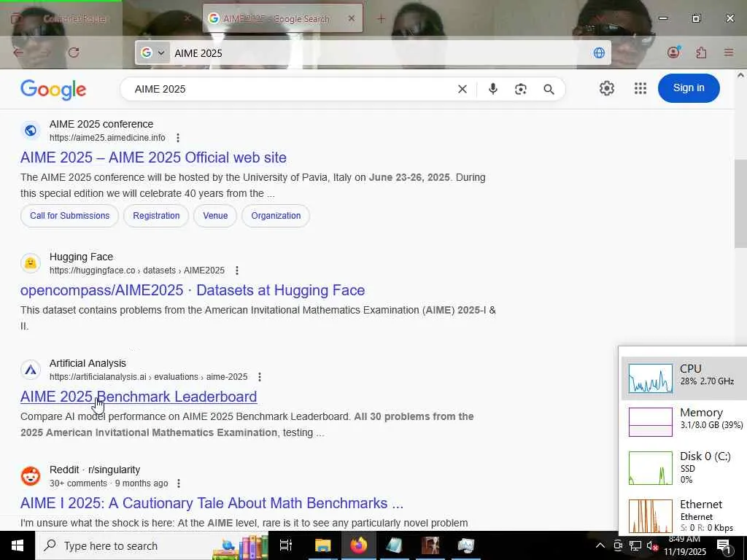
Task: Click the page vertical scrollbar thumb
Action: (x=740, y=204)
